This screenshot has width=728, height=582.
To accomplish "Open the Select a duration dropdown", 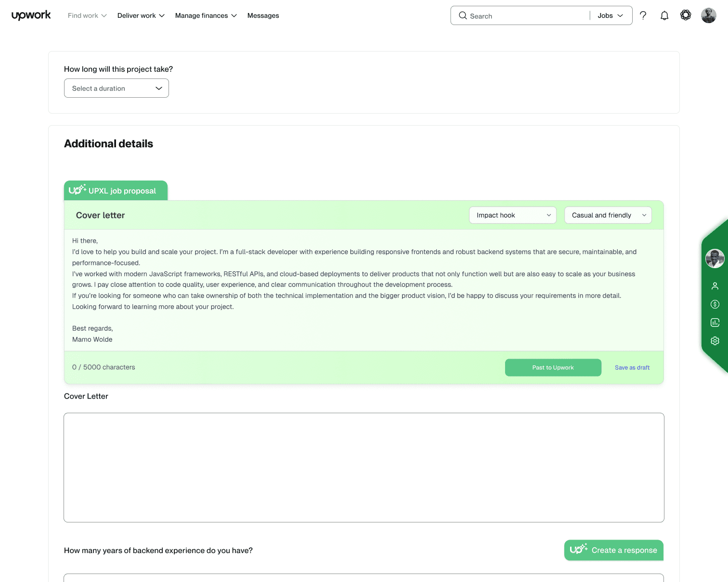I will click(117, 88).
